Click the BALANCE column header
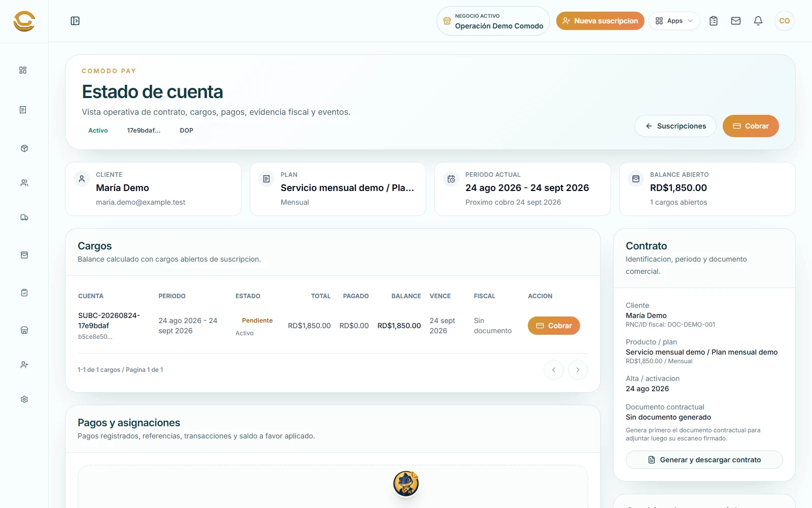This screenshot has height=508, width=812. tap(406, 296)
